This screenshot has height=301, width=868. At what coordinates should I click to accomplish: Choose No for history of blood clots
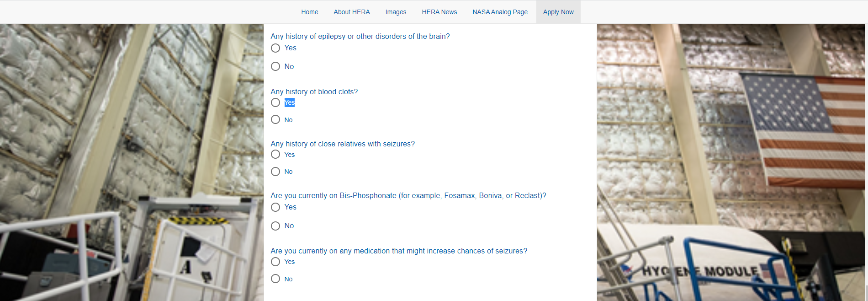click(275, 119)
